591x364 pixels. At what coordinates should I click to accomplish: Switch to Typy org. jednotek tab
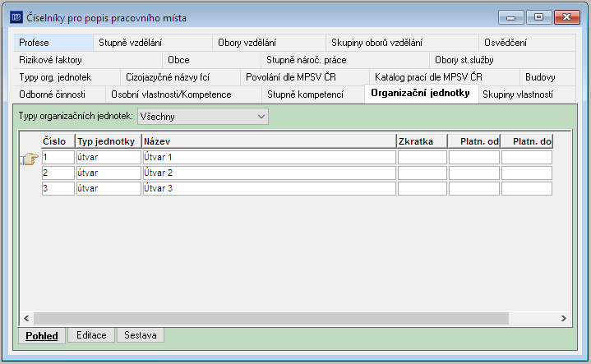pos(67,77)
